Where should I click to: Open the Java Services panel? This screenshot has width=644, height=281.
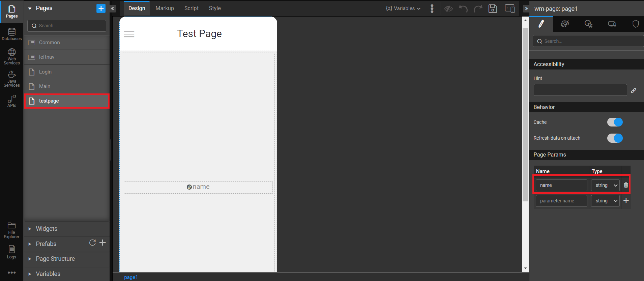[12, 79]
